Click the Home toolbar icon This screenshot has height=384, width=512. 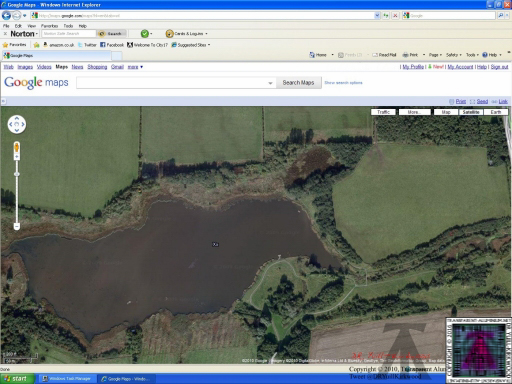318,55
